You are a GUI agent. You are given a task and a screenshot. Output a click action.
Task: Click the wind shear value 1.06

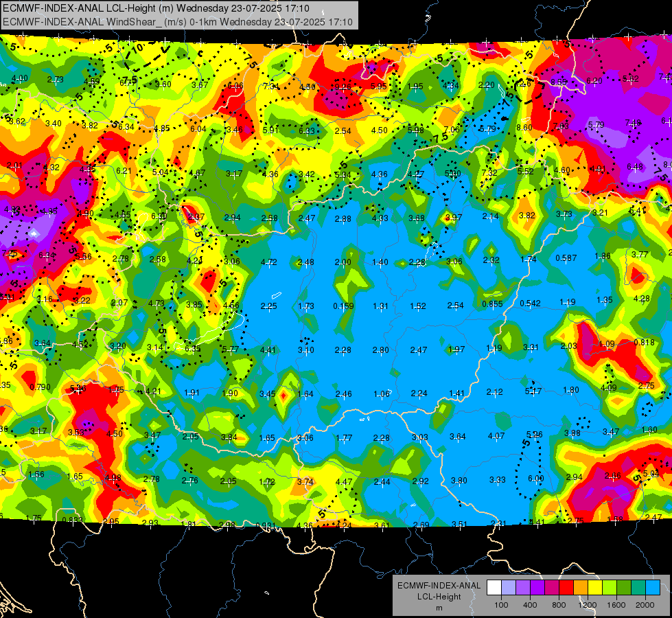[x=382, y=393]
